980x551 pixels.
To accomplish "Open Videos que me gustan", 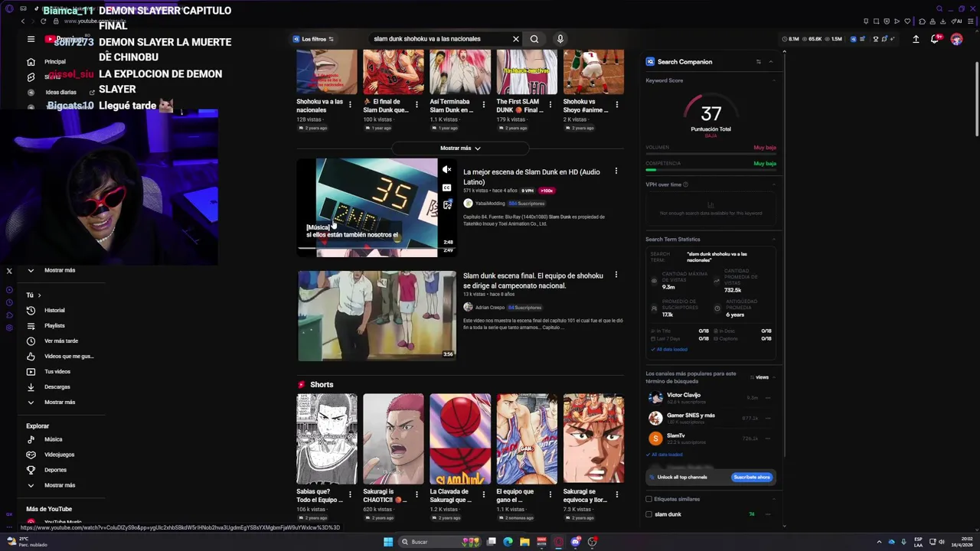I will point(61,356).
